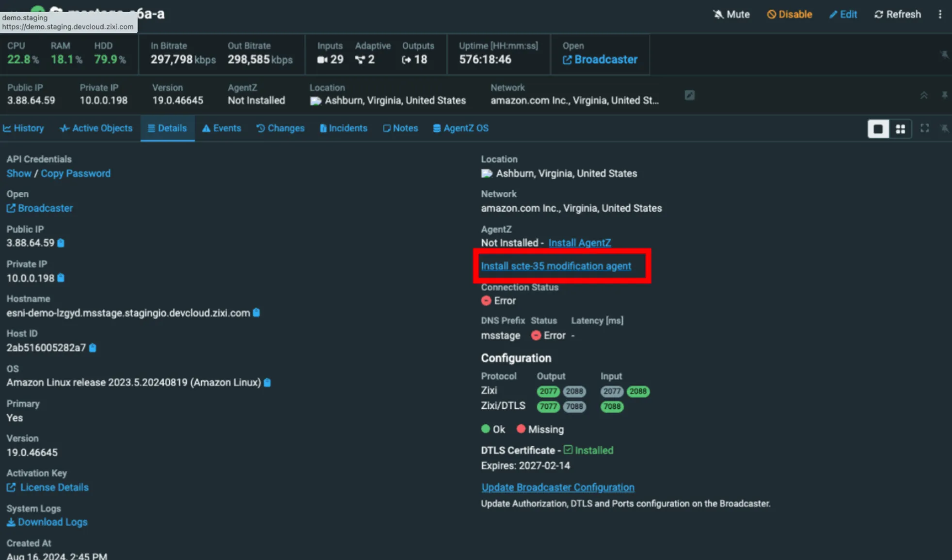Viewport: 952px width, 560px height.
Task: Open Broadcaster link under Open section
Action: [40, 208]
